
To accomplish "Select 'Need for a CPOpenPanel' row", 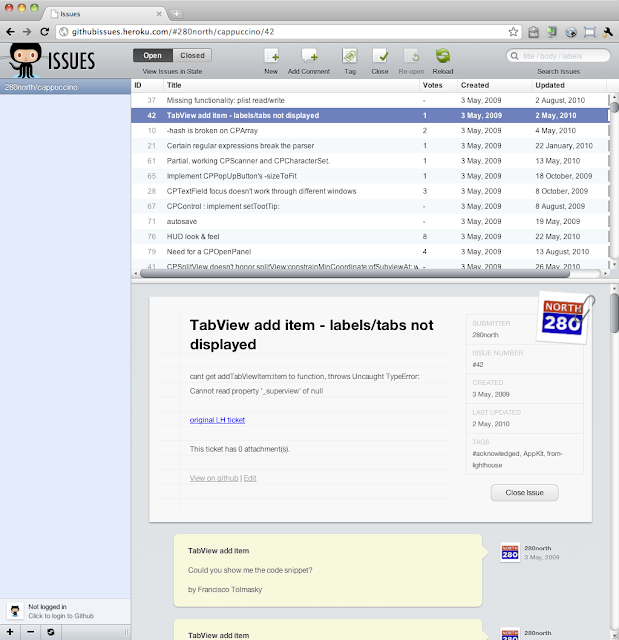I will pos(370,251).
